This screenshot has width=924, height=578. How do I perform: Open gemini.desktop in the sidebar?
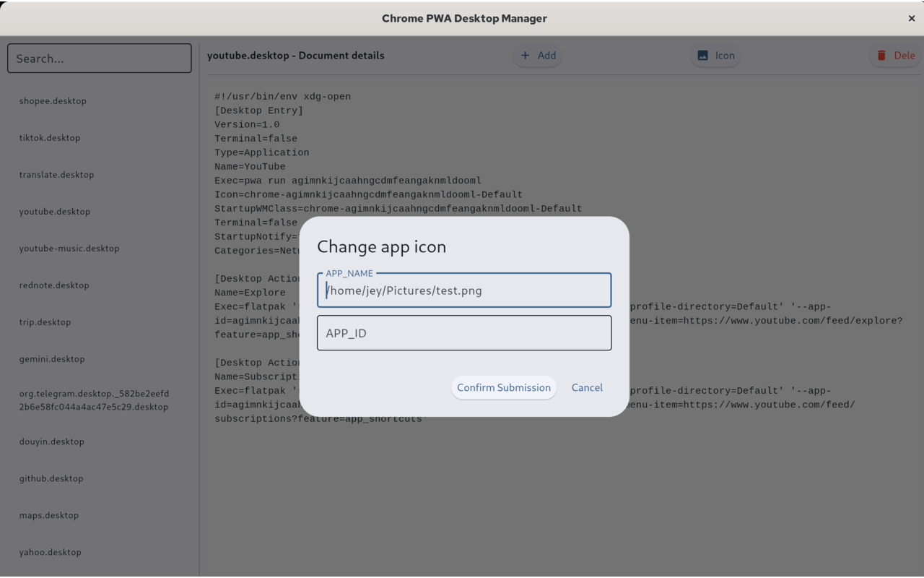(x=52, y=359)
